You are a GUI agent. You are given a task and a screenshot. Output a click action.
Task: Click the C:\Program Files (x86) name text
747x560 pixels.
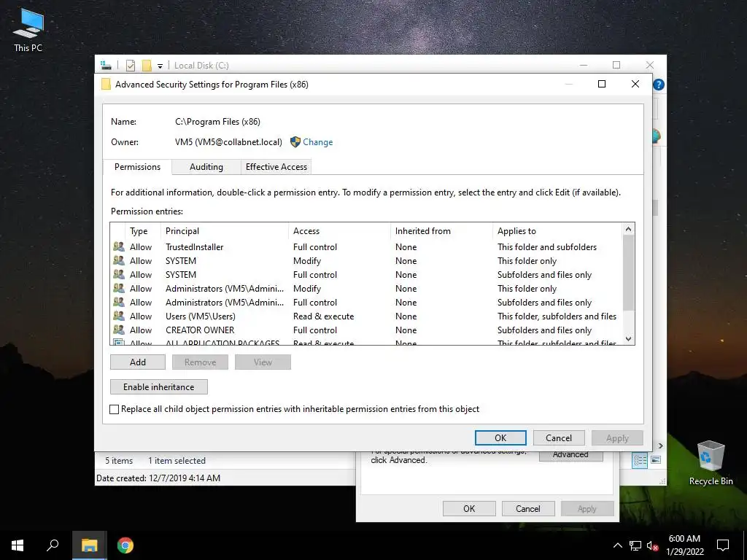(x=217, y=122)
